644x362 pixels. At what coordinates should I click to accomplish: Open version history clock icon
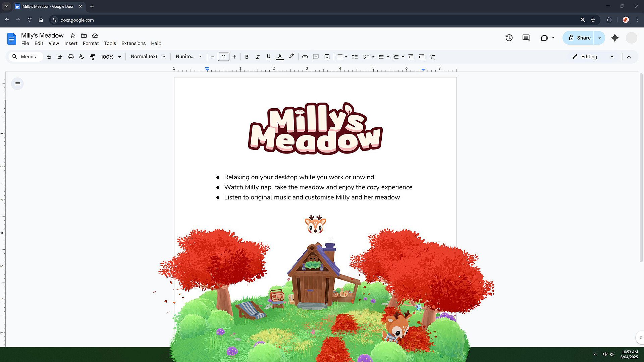coord(509,38)
